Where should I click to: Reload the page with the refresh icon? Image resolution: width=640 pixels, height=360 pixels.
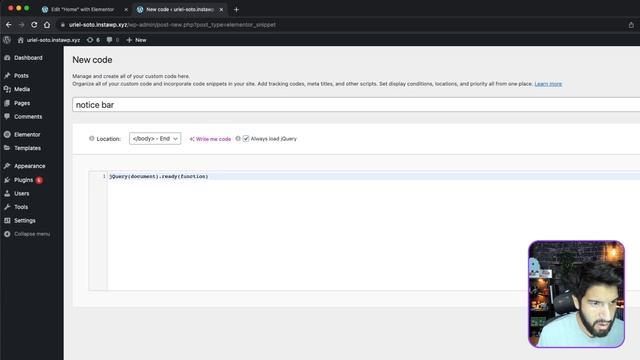tap(34, 25)
